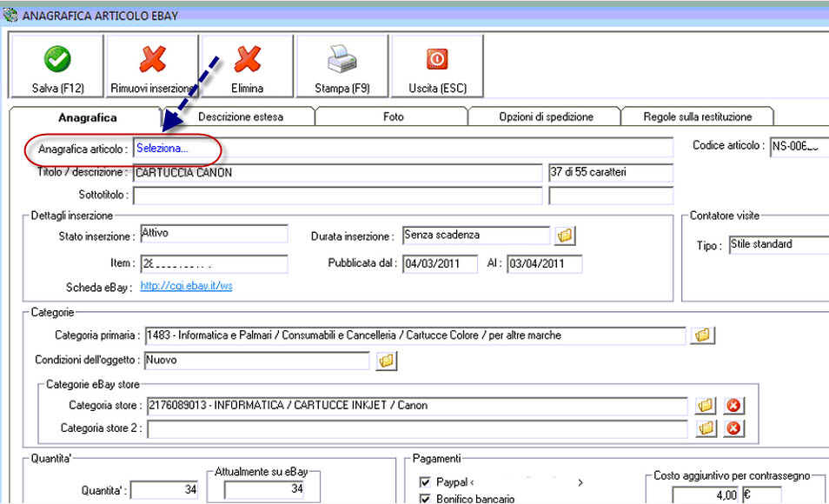
Task: Click the Al date field 03/04/2011
Action: [545, 264]
